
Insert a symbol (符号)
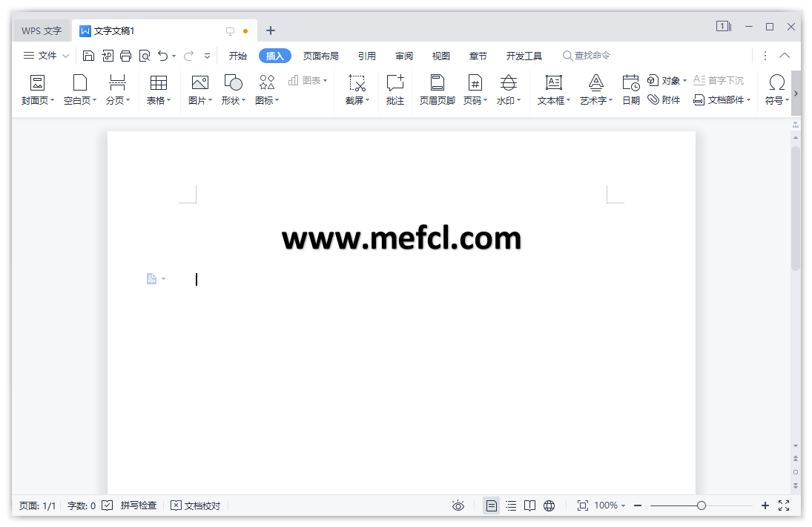coord(777,90)
